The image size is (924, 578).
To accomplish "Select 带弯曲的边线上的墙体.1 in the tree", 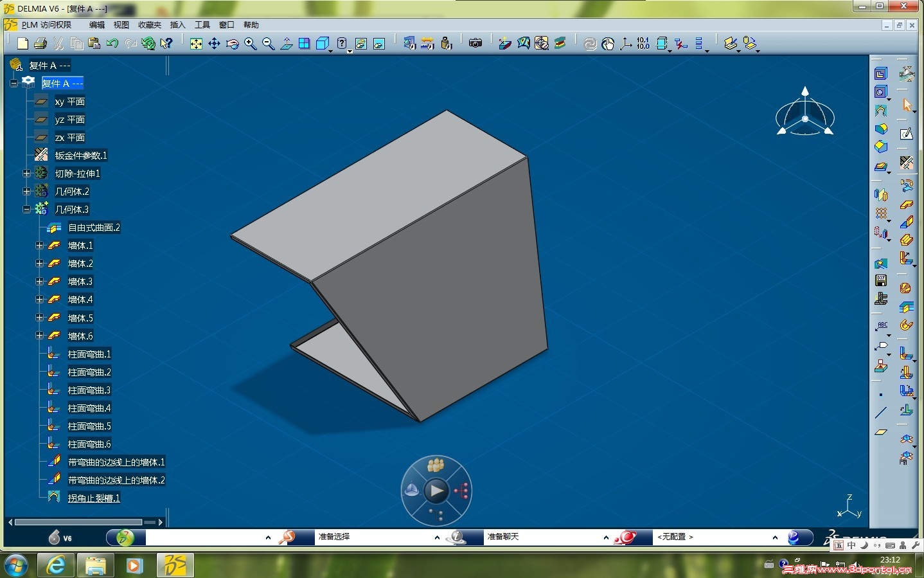I will click(116, 462).
